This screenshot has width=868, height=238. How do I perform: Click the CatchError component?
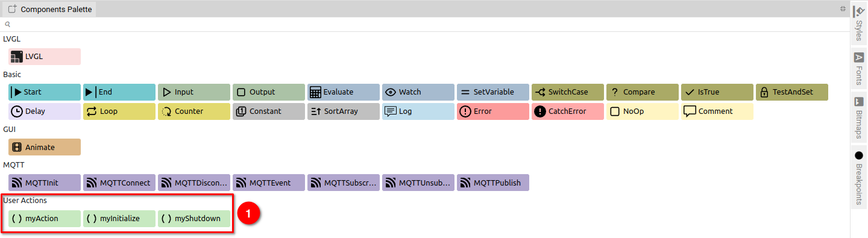(568, 111)
